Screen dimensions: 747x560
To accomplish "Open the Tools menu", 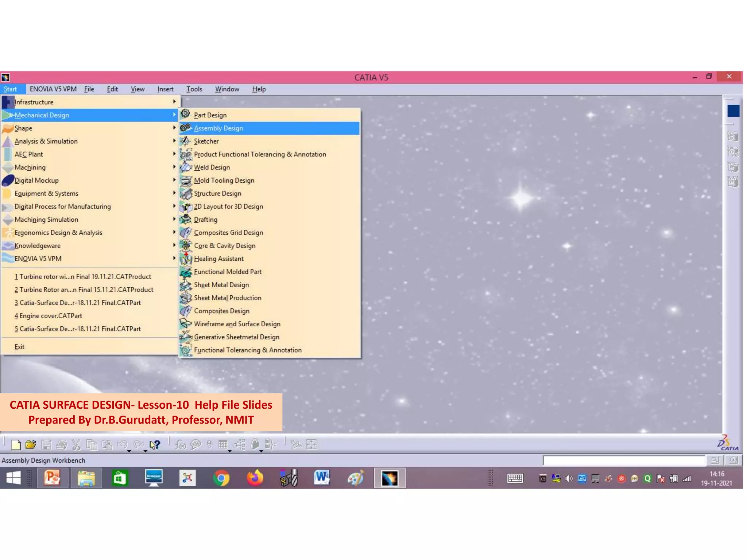I will (x=194, y=89).
